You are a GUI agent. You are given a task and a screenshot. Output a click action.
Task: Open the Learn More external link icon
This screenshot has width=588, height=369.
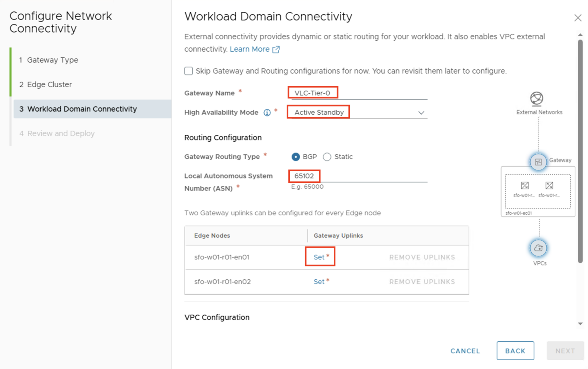[276, 49]
